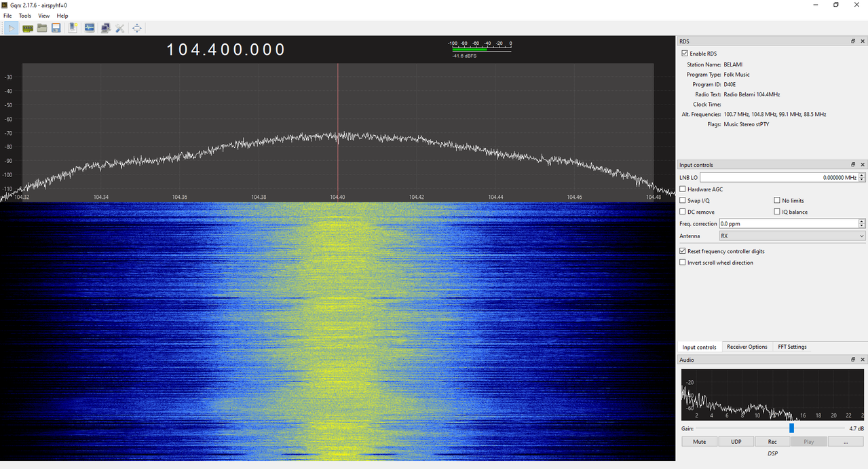Click the Station Name value BELAMI
This screenshot has height=469, width=868.
click(x=733, y=64)
